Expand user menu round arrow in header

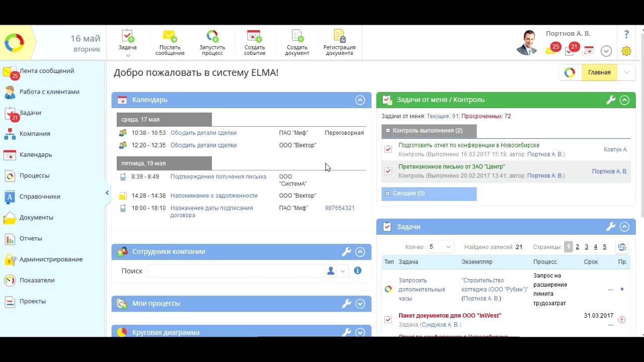(x=606, y=51)
